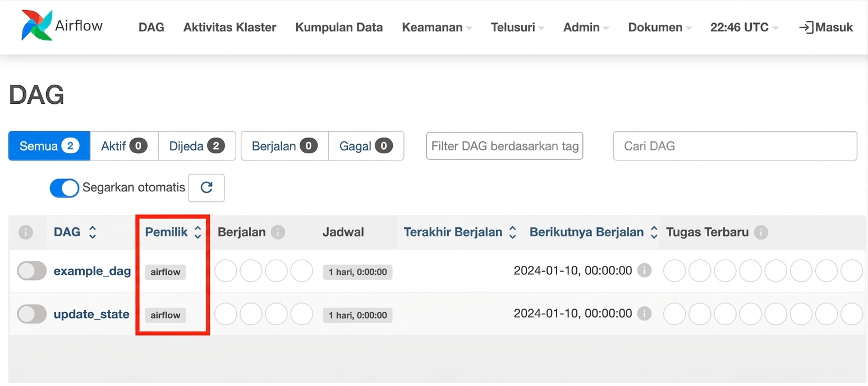Open Aktivitas Klaster page
Screen dimensions: 868x386
tap(229, 27)
